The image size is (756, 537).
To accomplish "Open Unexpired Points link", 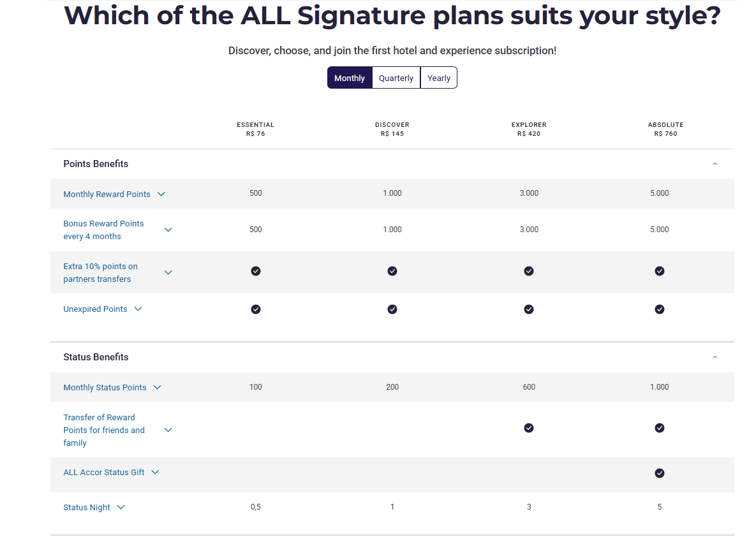I will (x=95, y=309).
